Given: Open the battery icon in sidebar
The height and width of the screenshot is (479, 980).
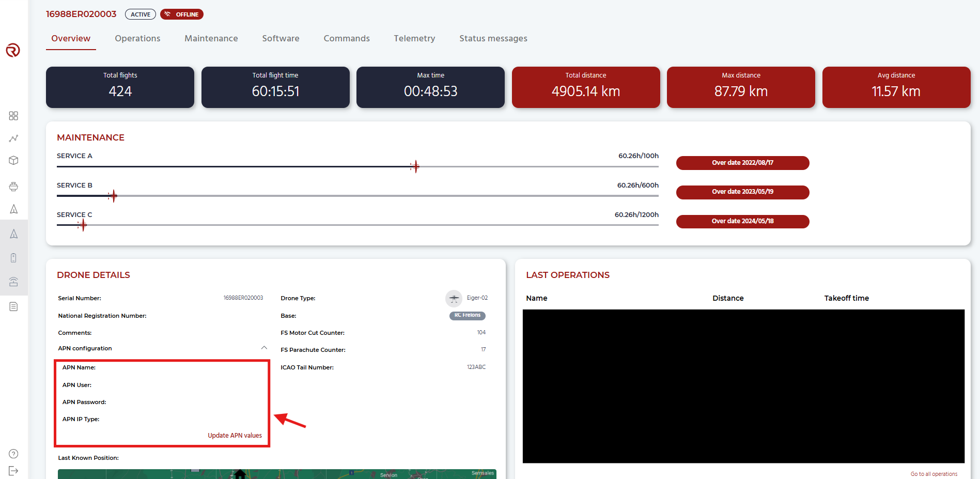Looking at the screenshot, I should pos(13,258).
